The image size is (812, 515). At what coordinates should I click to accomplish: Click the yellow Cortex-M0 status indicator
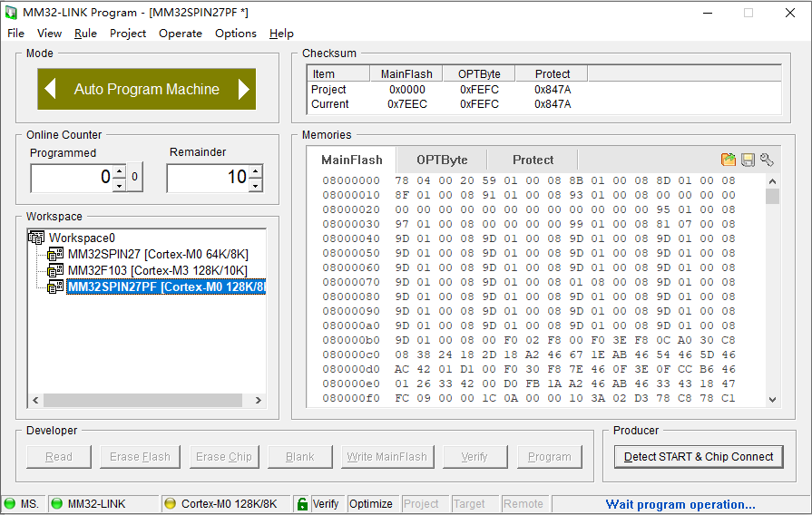[x=170, y=503]
